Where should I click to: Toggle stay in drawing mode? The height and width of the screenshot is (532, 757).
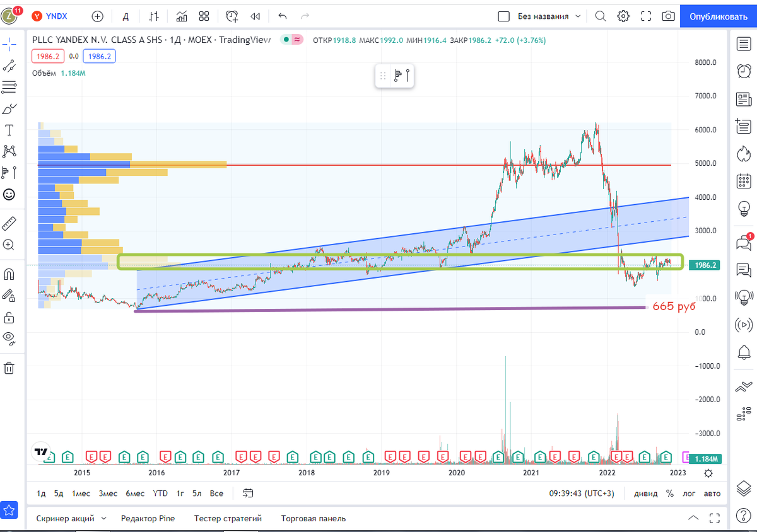tap(9, 295)
